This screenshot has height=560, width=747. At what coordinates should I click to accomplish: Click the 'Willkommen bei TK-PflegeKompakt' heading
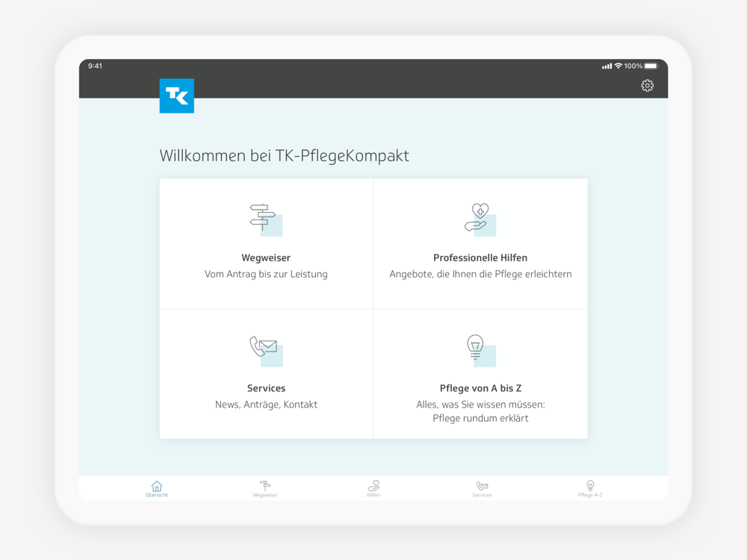coord(284,156)
